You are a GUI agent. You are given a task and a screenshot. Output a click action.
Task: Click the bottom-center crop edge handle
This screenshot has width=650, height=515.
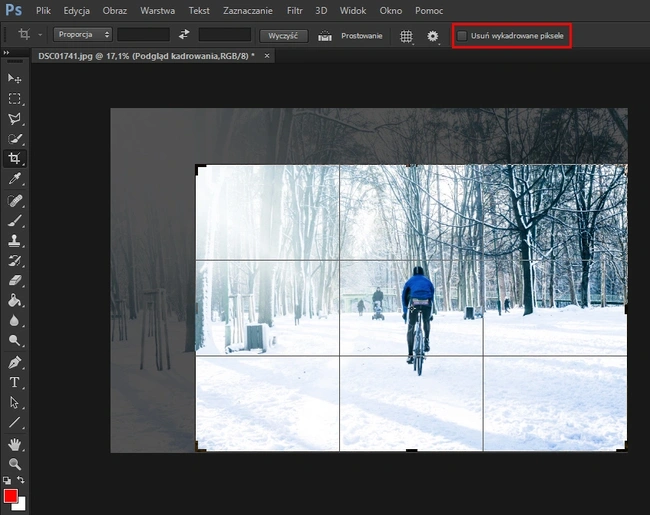coord(411,450)
